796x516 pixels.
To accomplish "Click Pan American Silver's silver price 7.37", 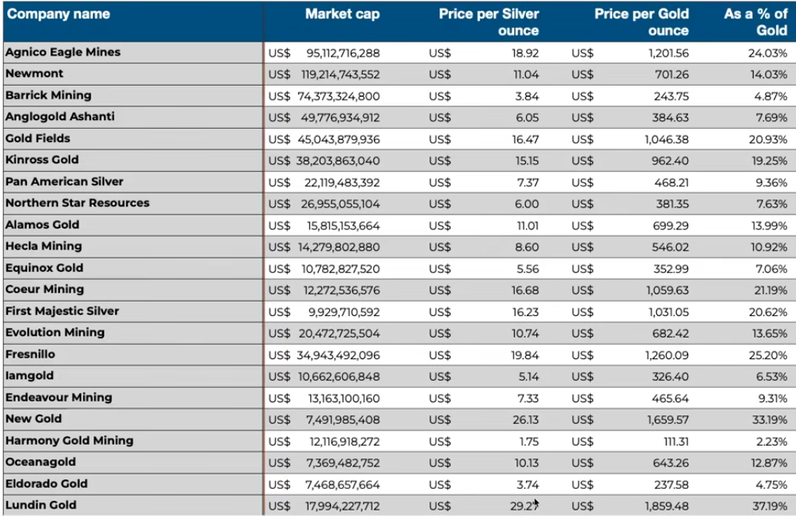I will coord(529,182).
